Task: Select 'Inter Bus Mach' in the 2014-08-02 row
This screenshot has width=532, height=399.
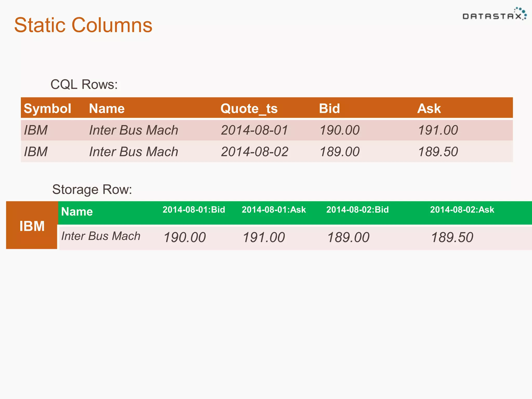Action: click(134, 151)
